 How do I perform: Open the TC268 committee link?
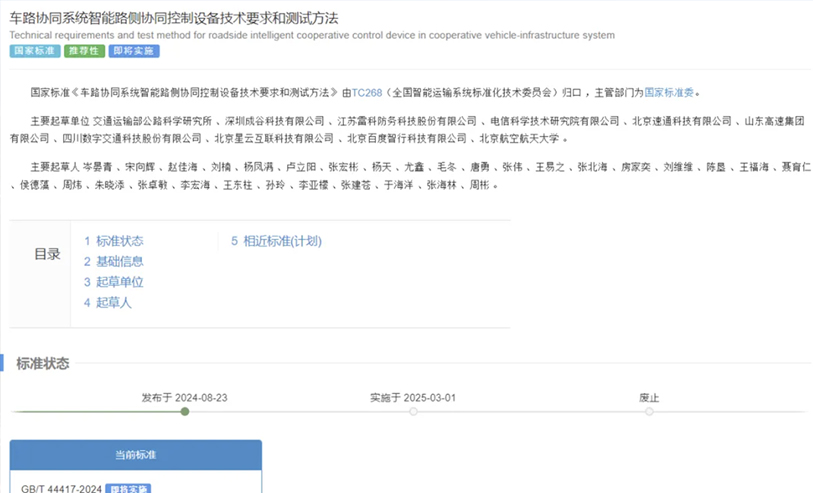pyautogui.click(x=367, y=93)
